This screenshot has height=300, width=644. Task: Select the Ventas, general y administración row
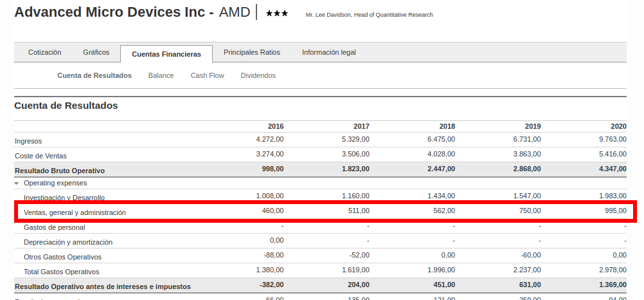(75, 212)
